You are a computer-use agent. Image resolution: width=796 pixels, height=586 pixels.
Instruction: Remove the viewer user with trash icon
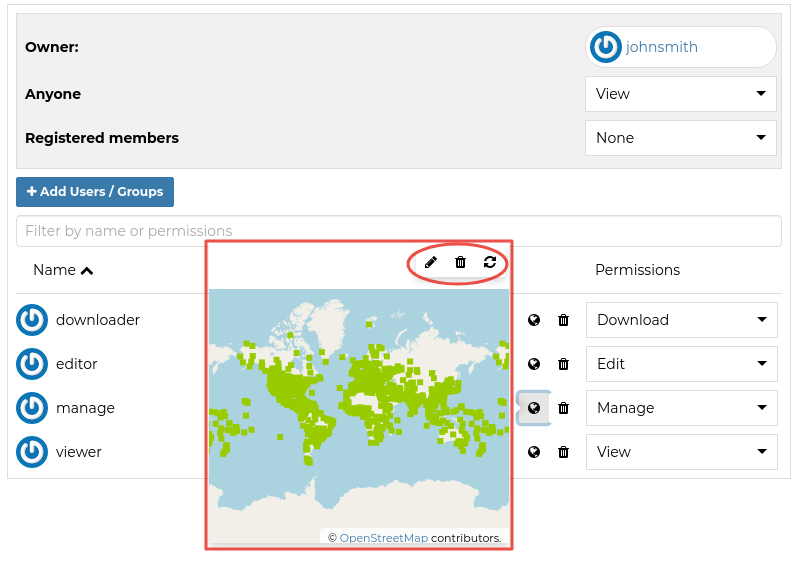[563, 452]
